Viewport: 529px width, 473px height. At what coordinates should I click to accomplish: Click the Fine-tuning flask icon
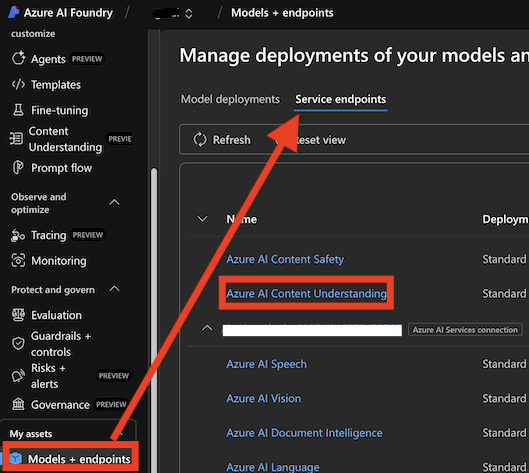[18, 110]
